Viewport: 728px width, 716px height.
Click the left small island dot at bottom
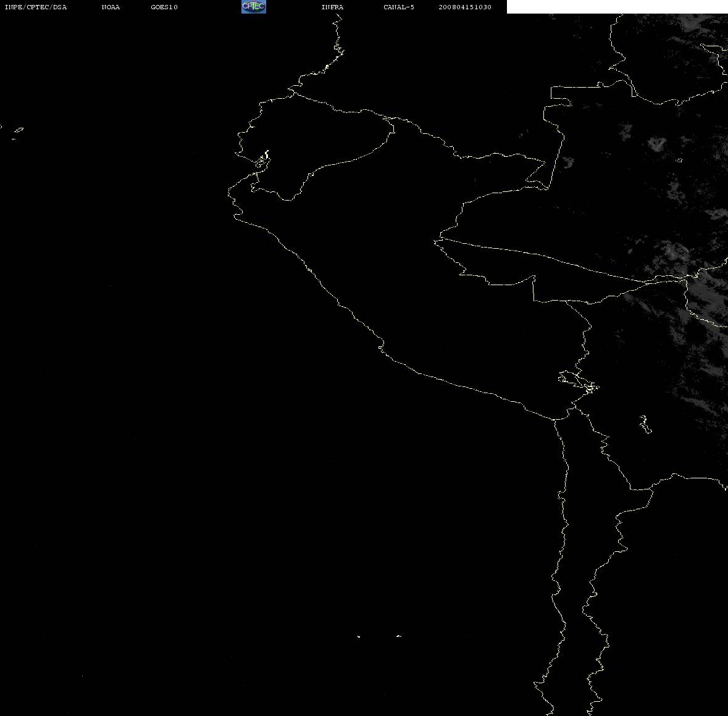[x=358, y=636]
